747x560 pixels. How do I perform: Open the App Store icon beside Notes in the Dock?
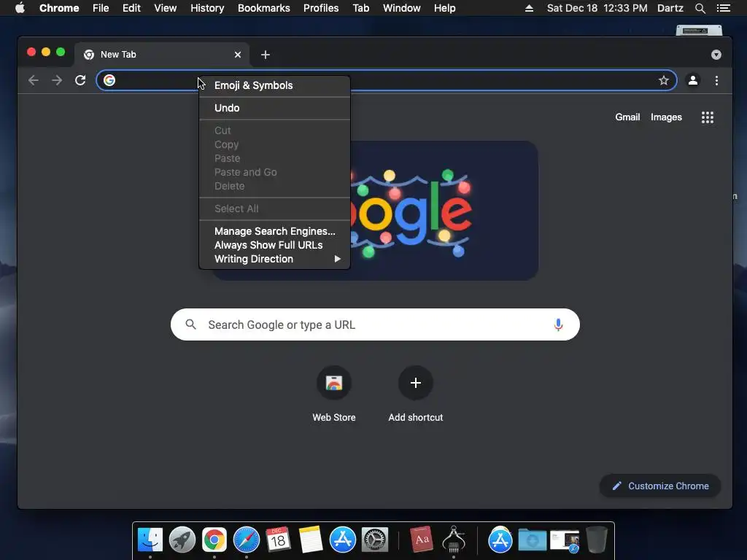[x=343, y=540]
